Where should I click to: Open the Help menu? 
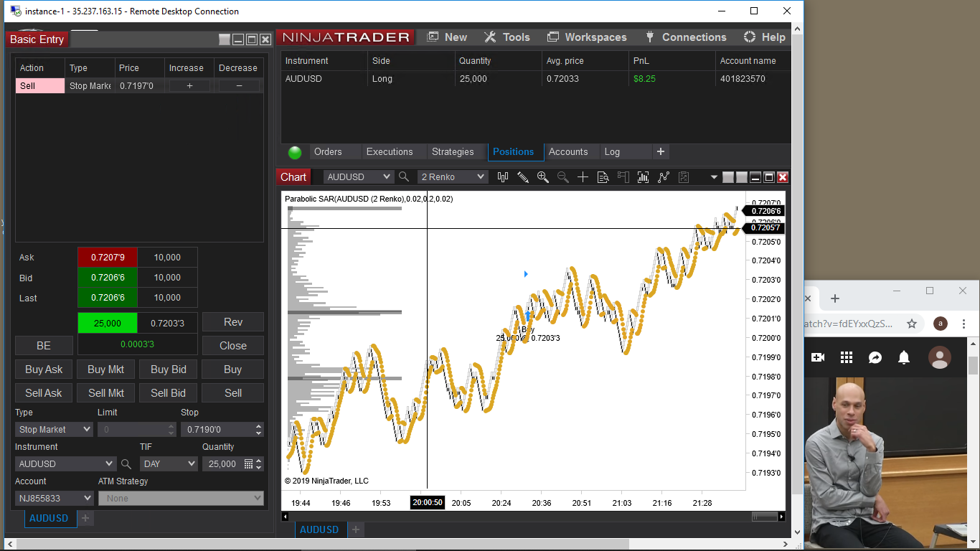(x=765, y=37)
